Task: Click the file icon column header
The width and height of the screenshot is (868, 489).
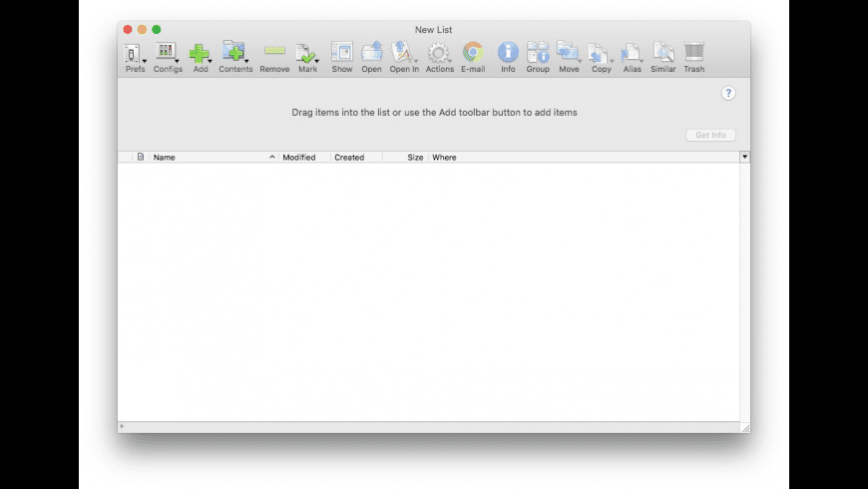Action: [141, 157]
